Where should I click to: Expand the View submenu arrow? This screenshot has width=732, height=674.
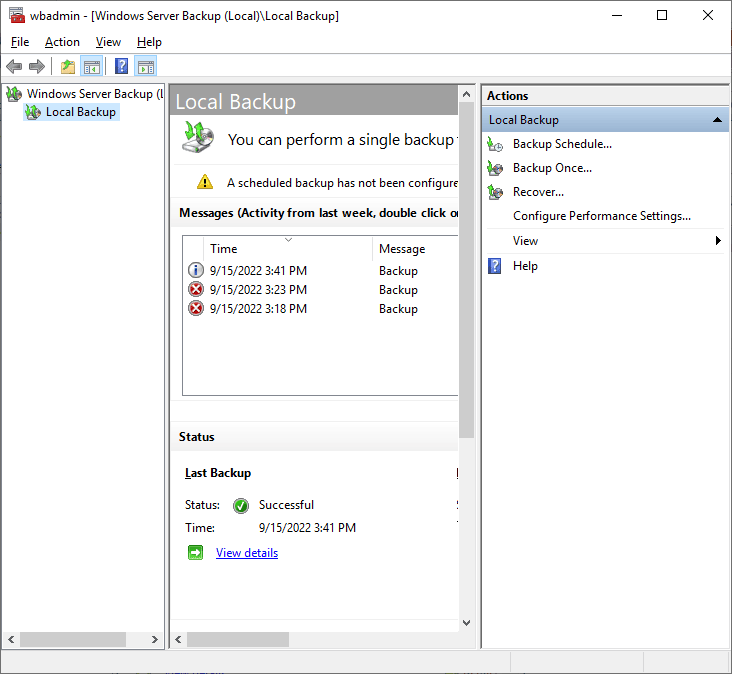(x=718, y=241)
